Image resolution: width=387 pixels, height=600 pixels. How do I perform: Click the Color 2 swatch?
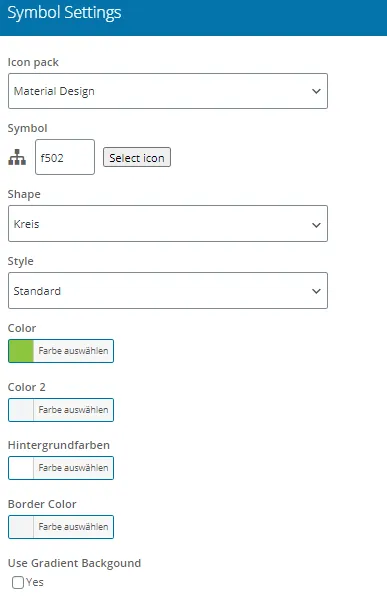pos(21,410)
